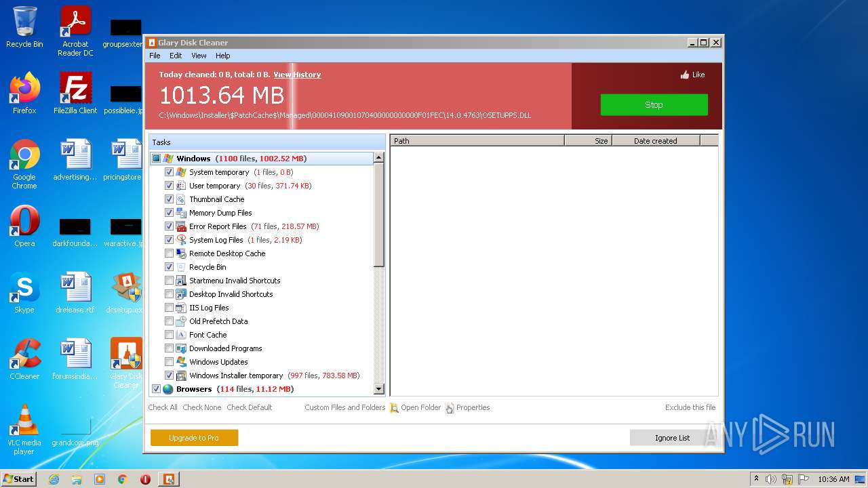
Task: Click Exclude this file link
Action: point(690,407)
